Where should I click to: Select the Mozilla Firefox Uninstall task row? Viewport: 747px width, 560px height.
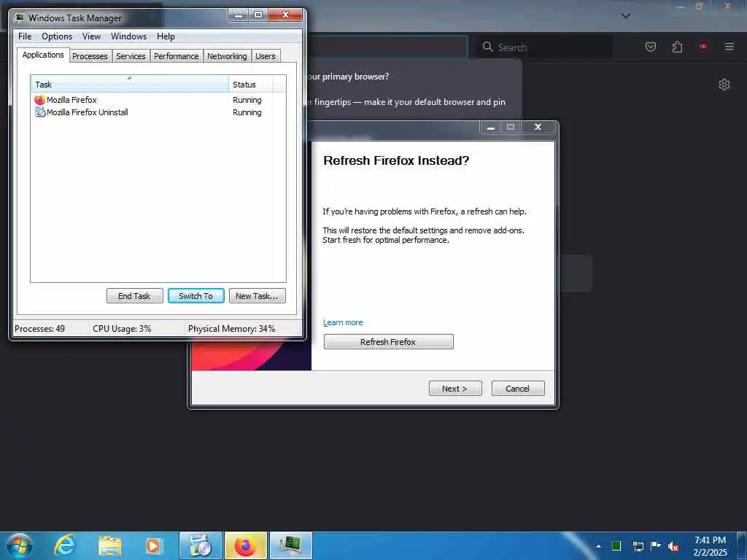click(158, 112)
